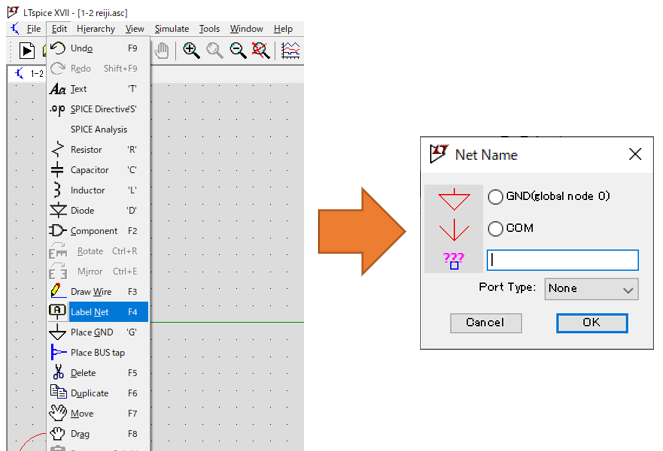The image size is (663, 451).
Task: Click the GND triangle symbol preview
Action: pos(454,200)
